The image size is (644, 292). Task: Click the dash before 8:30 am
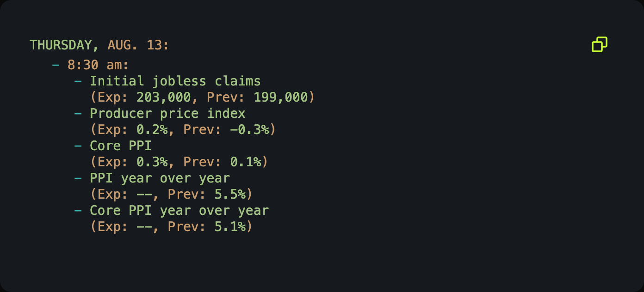coord(56,65)
